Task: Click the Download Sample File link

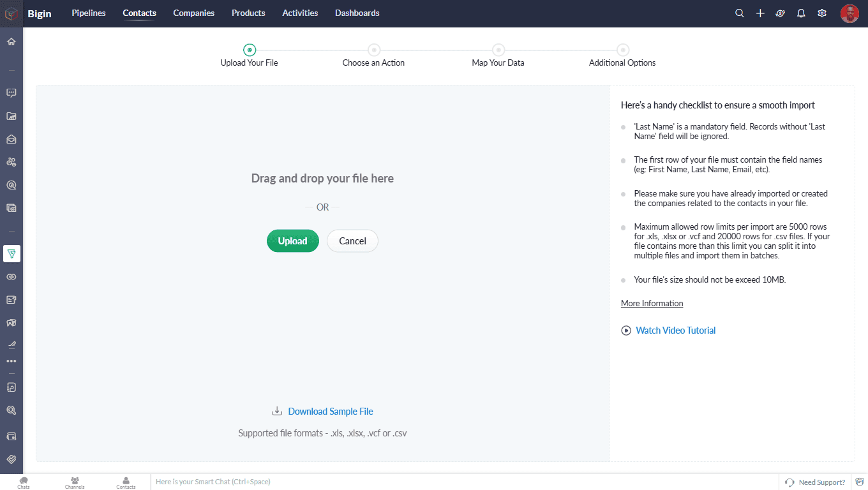Action: [x=331, y=412]
